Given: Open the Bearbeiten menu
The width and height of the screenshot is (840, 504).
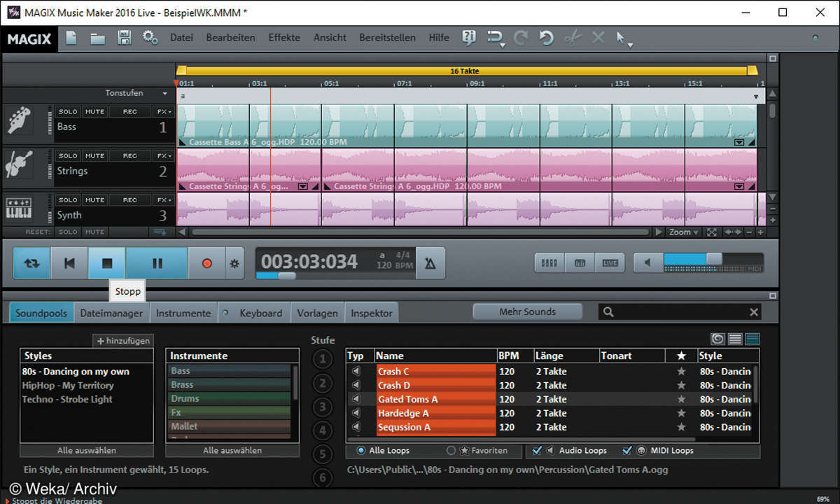Looking at the screenshot, I should pos(230,38).
